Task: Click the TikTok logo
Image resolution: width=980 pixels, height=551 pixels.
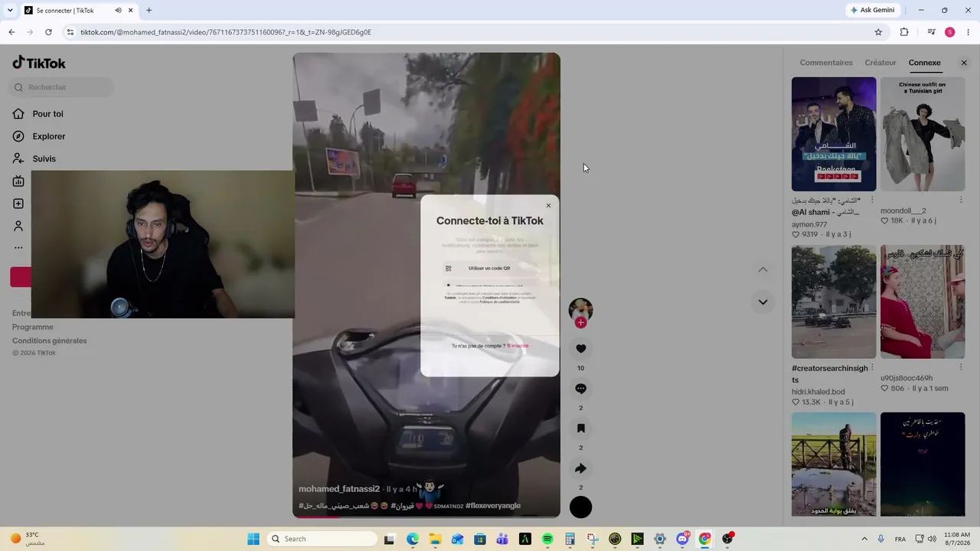Action: (39, 63)
